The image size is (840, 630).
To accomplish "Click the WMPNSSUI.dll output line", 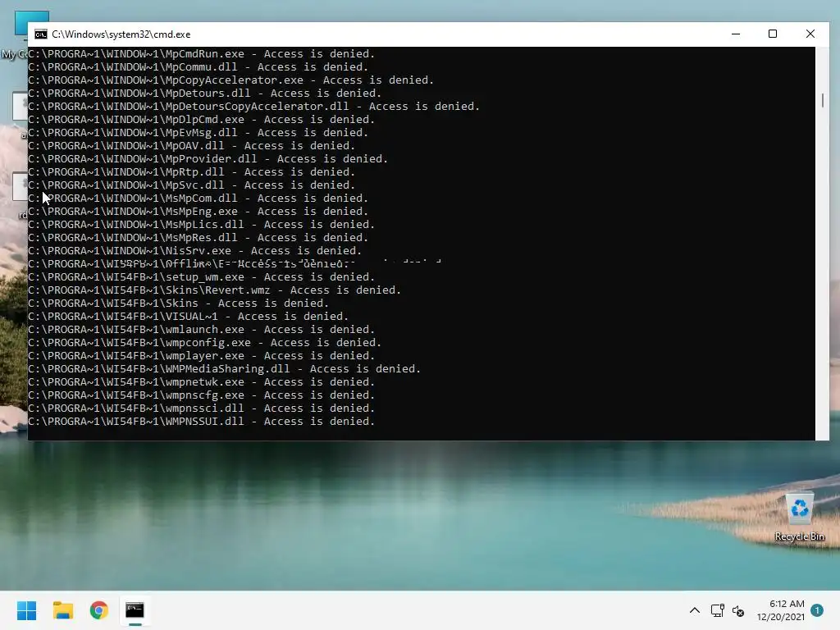I will point(202,421).
